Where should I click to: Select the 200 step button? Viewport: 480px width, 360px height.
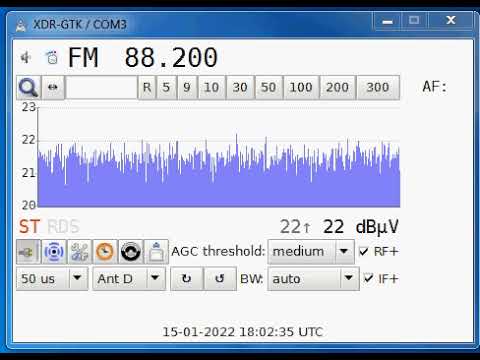point(337,87)
